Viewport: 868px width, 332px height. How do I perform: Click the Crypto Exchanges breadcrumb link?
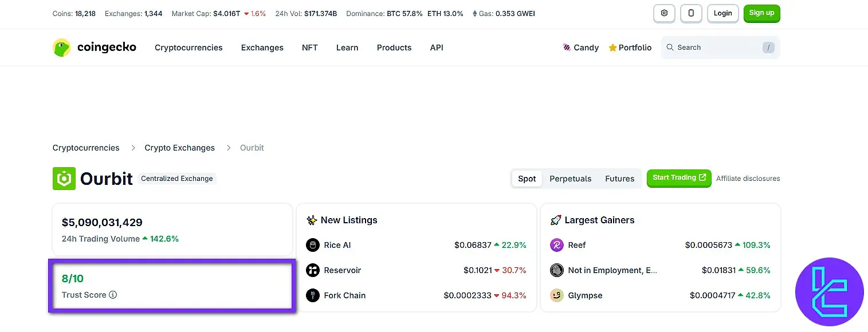pos(179,148)
